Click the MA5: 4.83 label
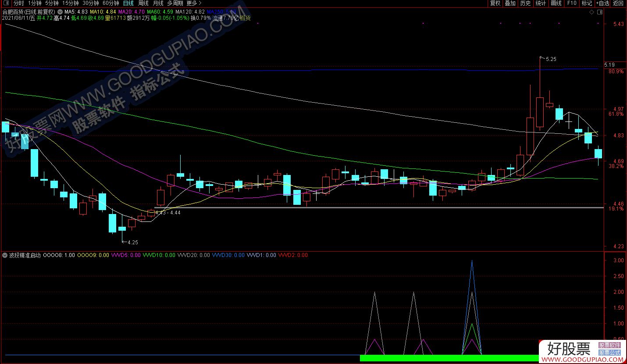This screenshot has width=627, height=364. 76,11
